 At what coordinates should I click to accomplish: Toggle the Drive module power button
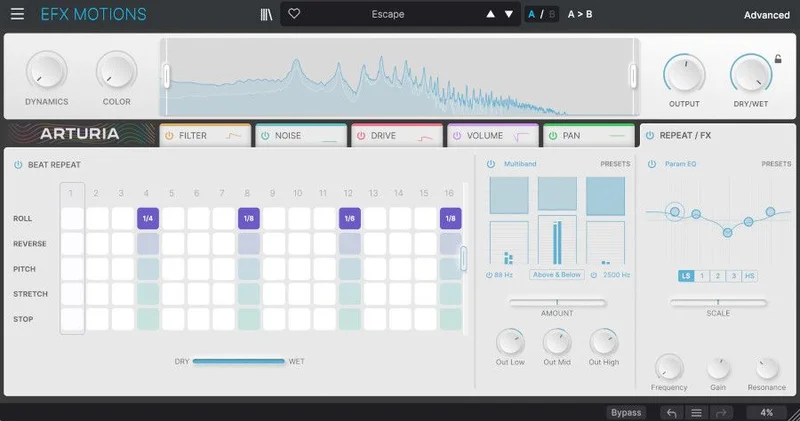click(x=361, y=136)
